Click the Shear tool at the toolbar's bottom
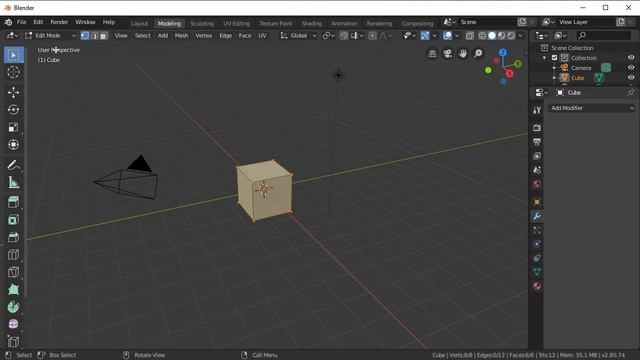 pyautogui.click(x=13, y=342)
